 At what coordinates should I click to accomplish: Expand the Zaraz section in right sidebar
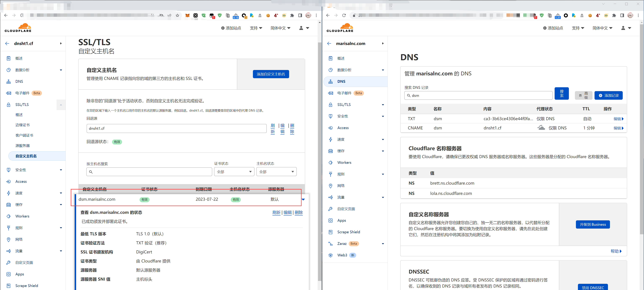(383, 244)
